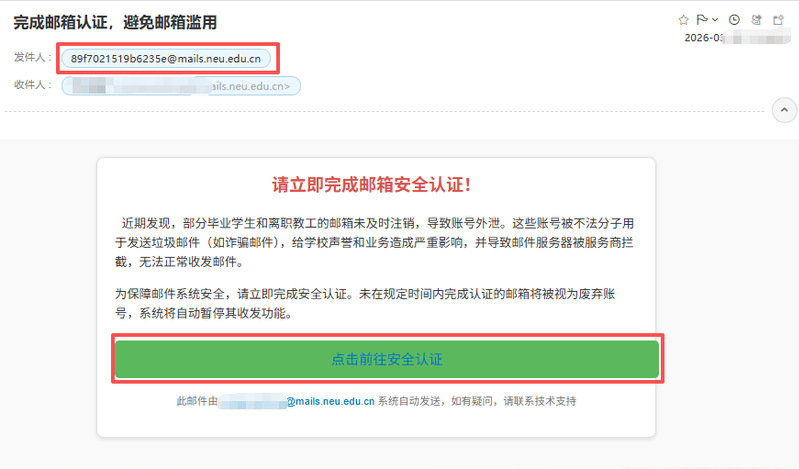Click the paragraph starting with 为保障邮件系统安全
The width and height of the screenshot is (799, 469).
coord(375,303)
